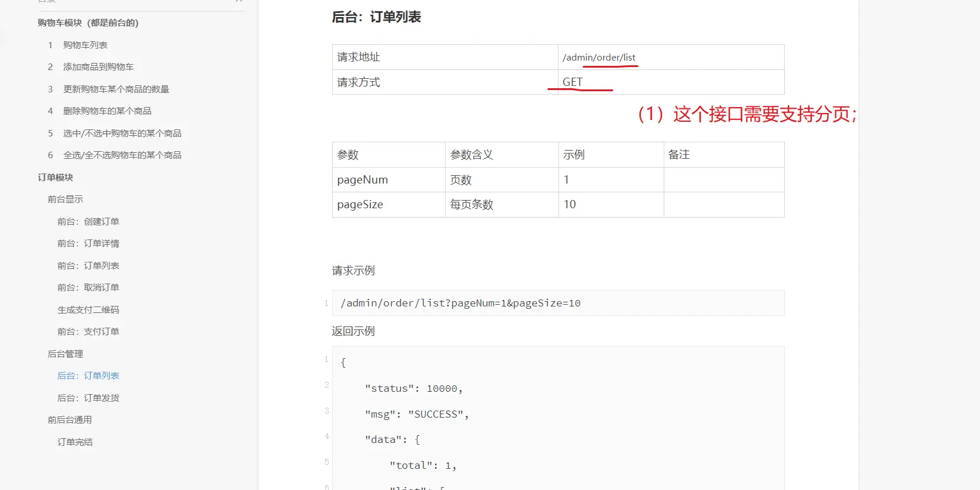Select 前台：支付订单 in sidebar
The width and height of the screenshot is (980, 490).
coord(88,332)
